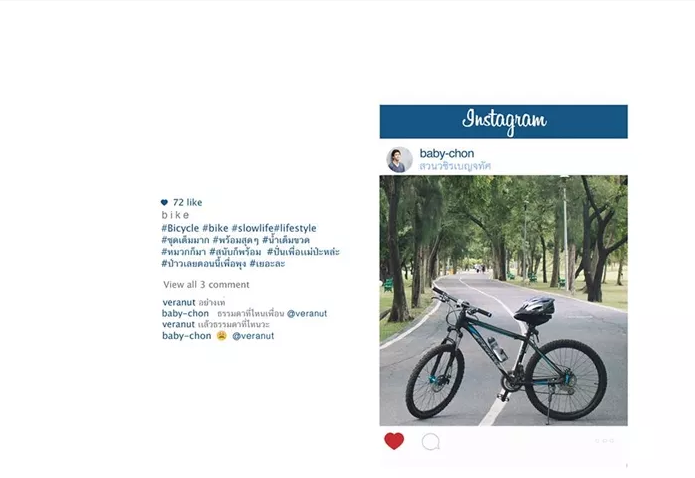Open the #slowlife hashtag
Image resolution: width=695 pixels, height=478 pixels.
[x=253, y=228]
